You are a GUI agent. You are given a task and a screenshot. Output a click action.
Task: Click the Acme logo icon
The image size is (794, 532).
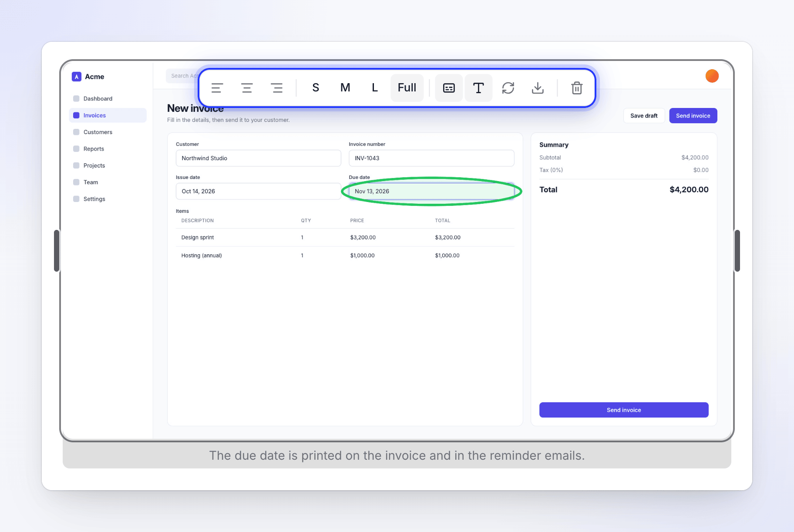(x=77, y=77)
